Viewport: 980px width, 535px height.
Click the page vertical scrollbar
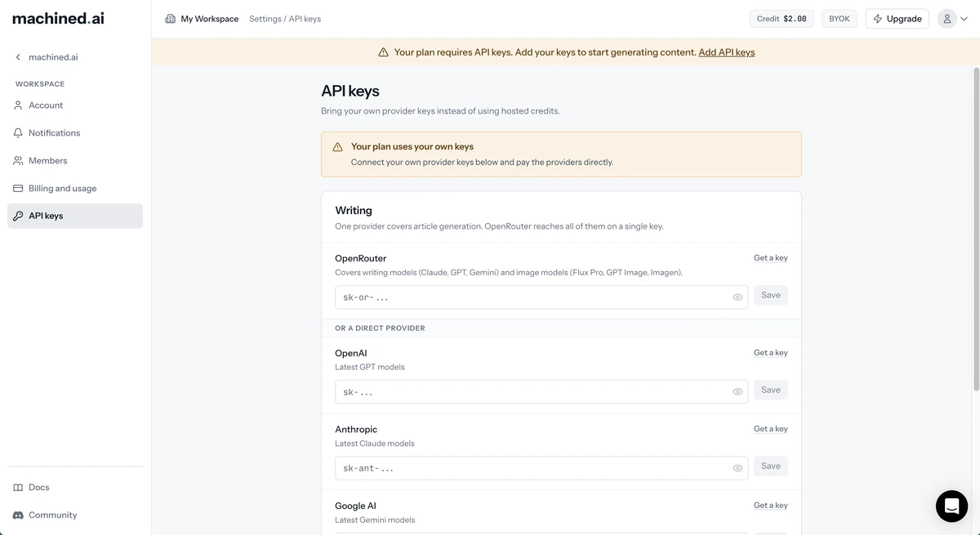976,229
